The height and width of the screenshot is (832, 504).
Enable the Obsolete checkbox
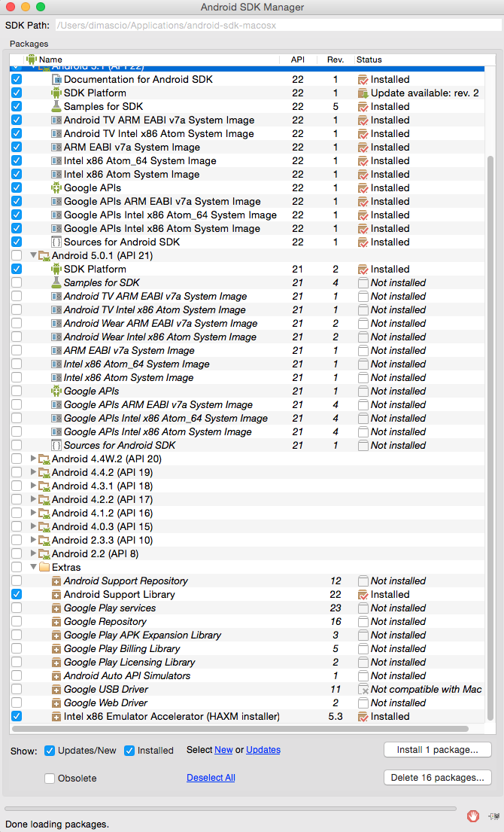click(50, 778)
